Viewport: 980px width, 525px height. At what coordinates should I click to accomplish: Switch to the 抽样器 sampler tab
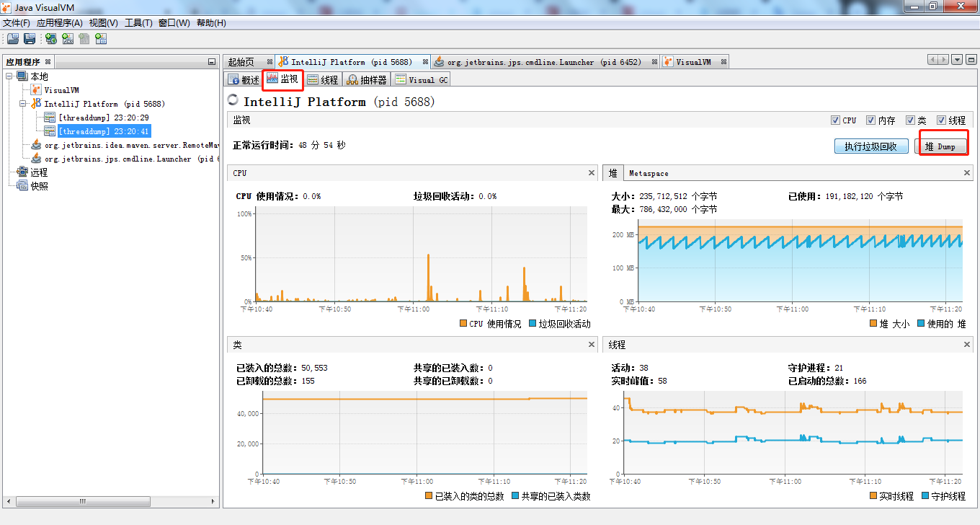coord(367,79)
